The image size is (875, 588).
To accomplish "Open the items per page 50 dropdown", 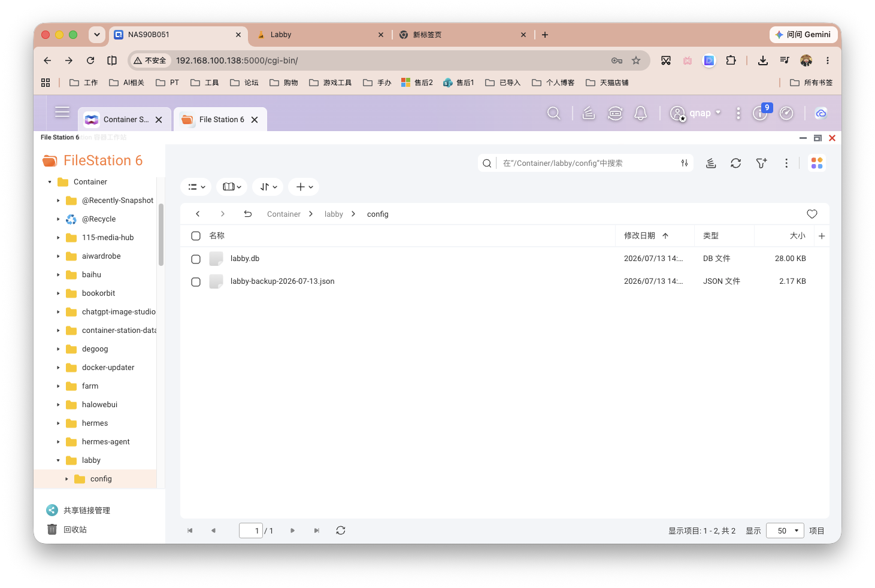I will click(785, 531).
